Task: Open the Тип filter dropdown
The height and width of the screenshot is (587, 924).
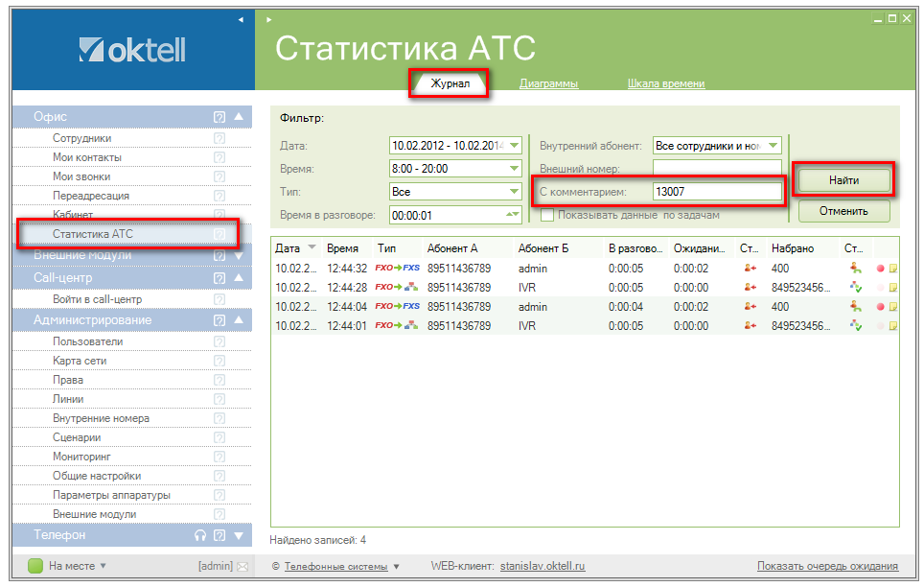Action: tap(515, 192)
